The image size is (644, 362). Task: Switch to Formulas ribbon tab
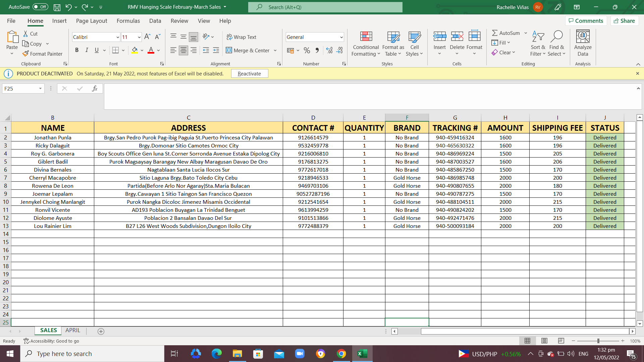click(128, 21)
